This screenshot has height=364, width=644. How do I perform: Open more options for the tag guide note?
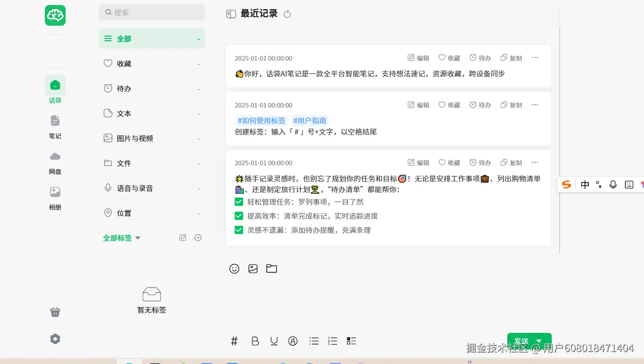click(x=535, y=105)
